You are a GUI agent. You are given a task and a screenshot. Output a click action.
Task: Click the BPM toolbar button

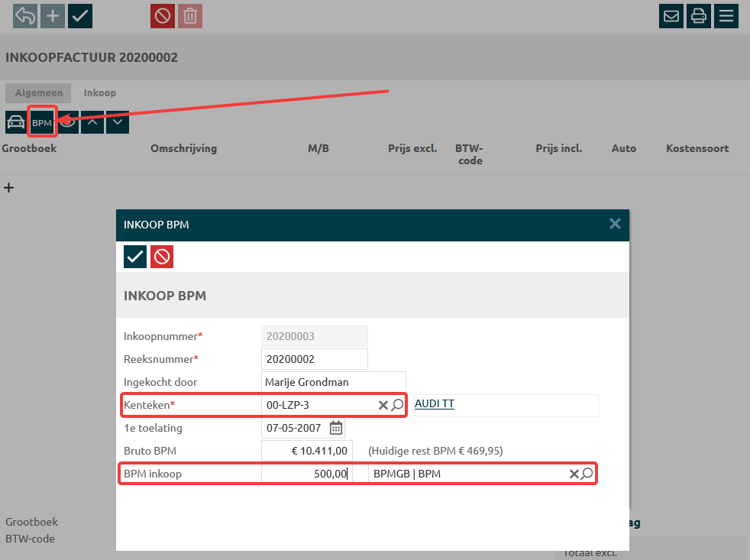42,122
